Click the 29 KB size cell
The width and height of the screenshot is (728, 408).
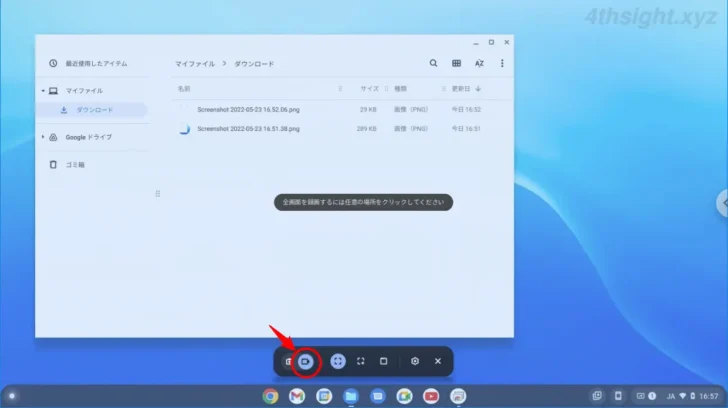click(368, 110)
